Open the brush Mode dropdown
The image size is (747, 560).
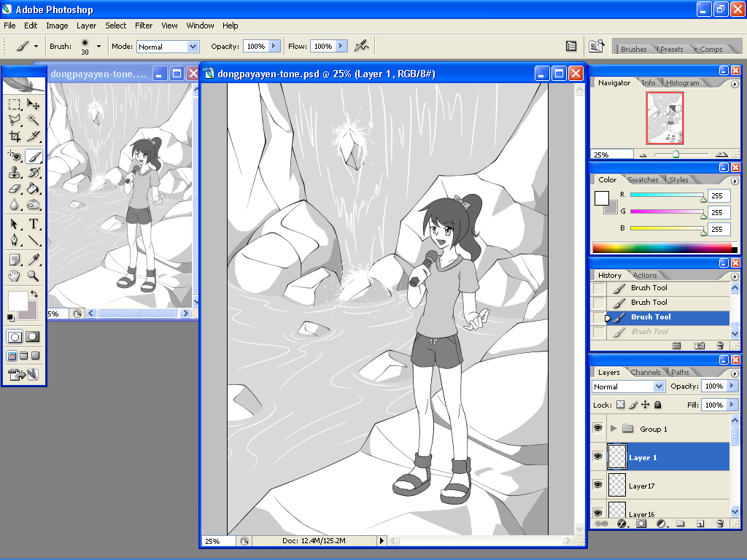click(x=168, y=47)
